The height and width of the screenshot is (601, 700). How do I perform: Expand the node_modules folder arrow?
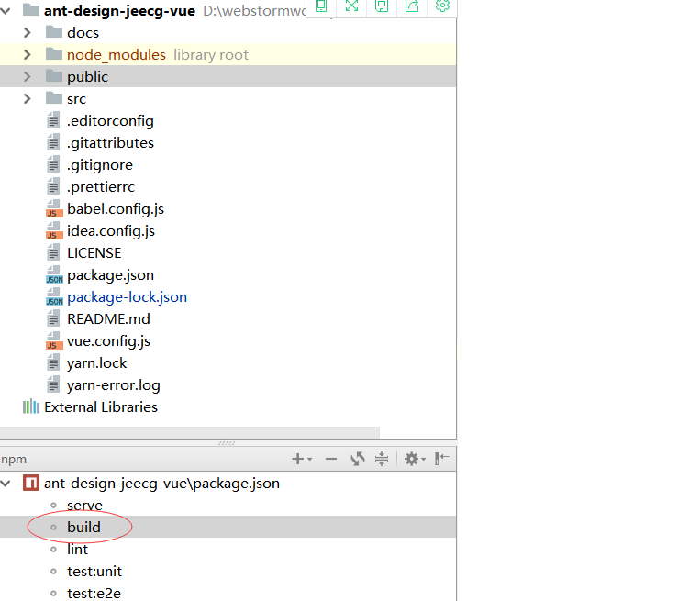(28, 54)
